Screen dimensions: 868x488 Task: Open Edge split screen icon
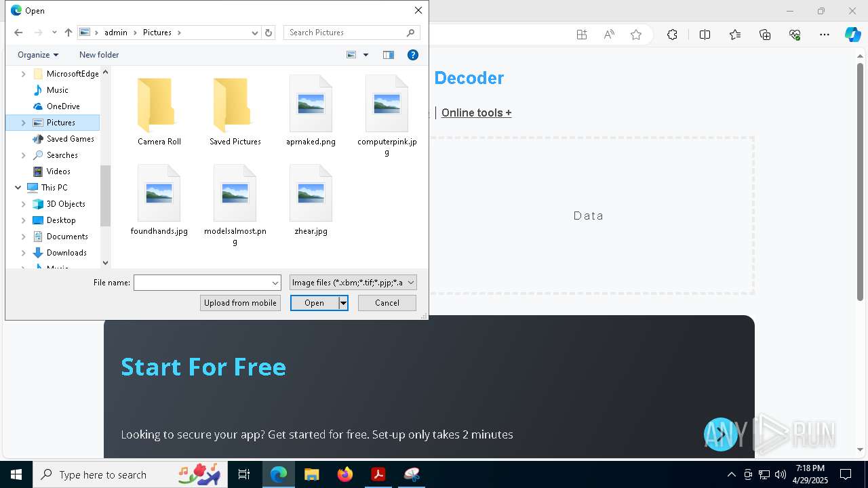[705, 35]
